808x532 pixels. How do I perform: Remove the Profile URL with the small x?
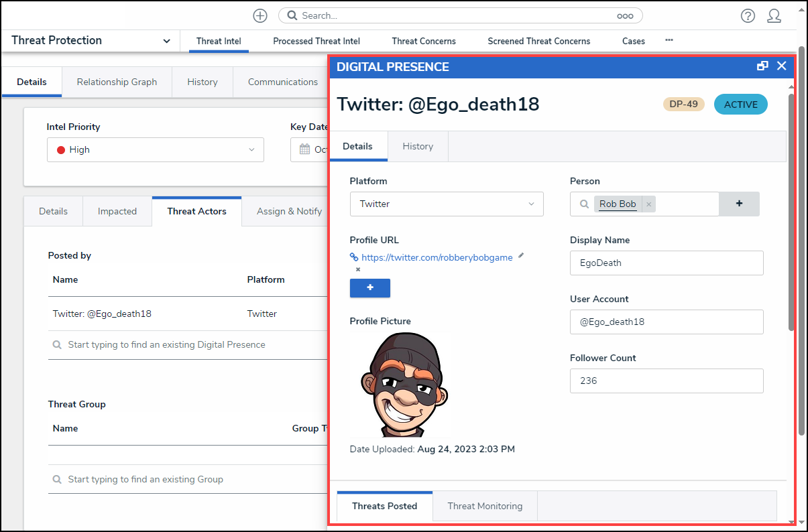pos(357,269)
